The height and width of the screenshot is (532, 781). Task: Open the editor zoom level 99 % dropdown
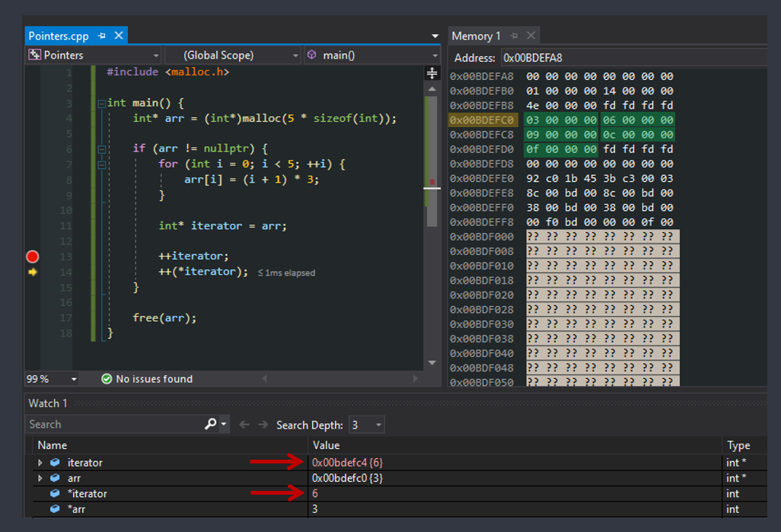coord(74,379)
